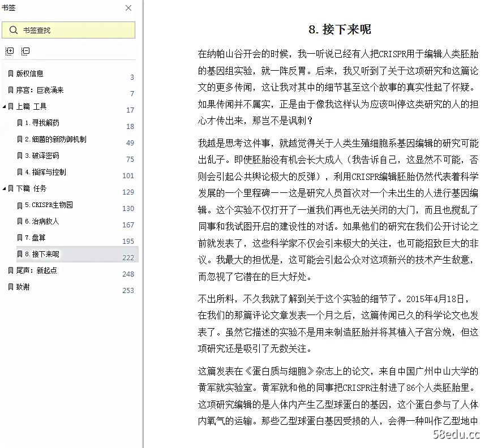The height and width of the screenshot is (448, 489).
Task: Click the paragraph starting 我越是思考这件事
Action: (338, 210)
